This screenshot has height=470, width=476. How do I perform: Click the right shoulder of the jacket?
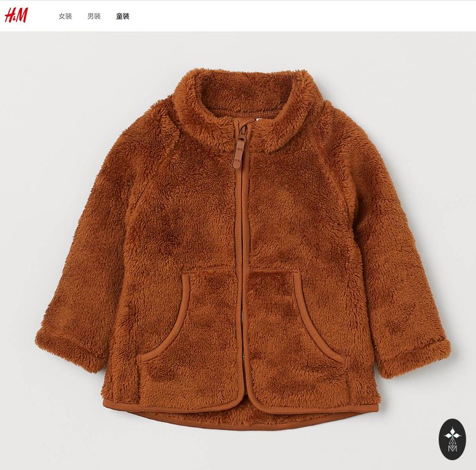point(340,127)
